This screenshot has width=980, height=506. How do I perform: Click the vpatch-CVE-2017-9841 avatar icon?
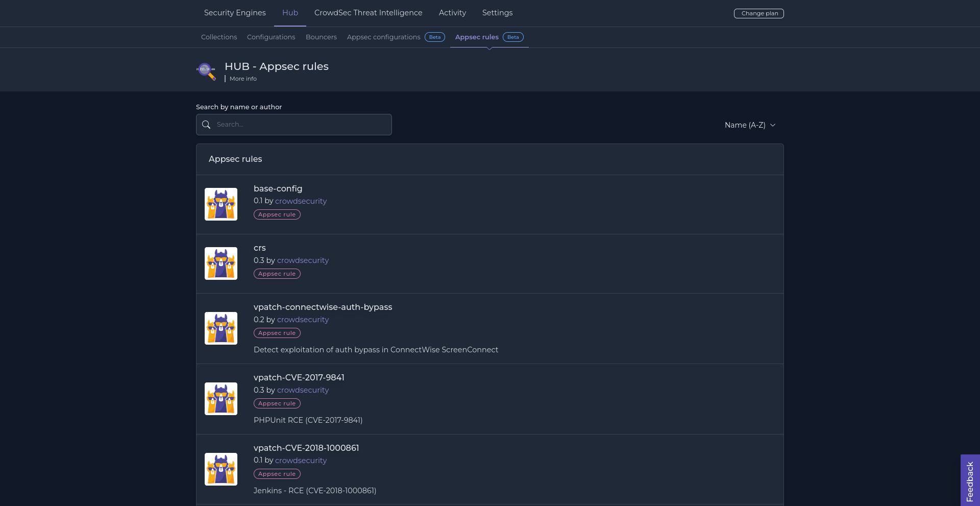(x=221, y=399)
